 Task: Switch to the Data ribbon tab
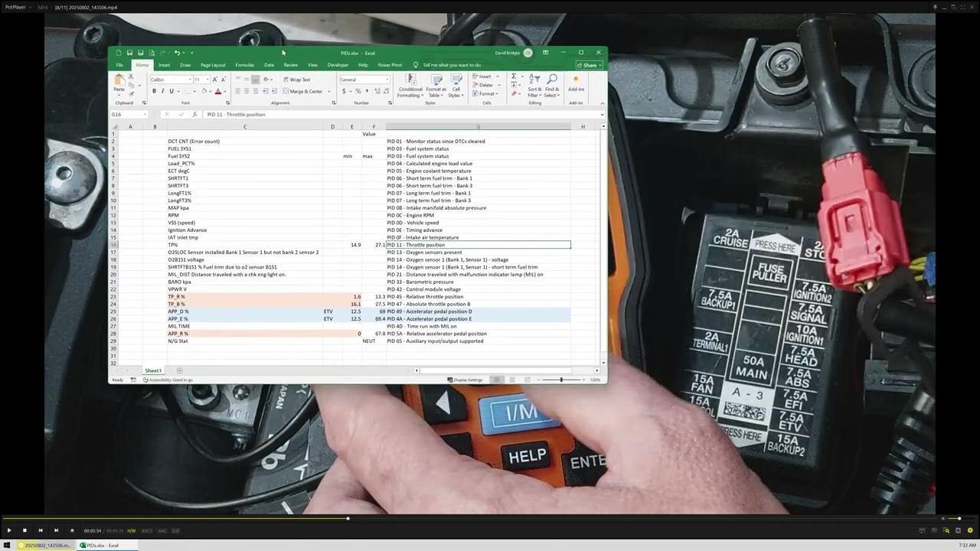click(269, 65)
